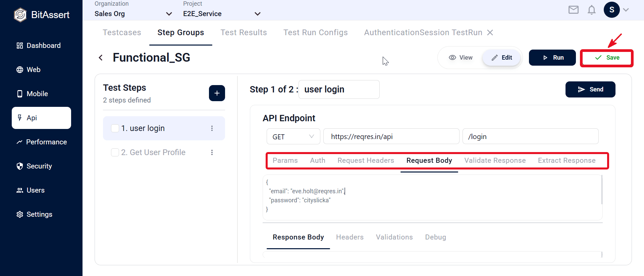Expand the Project dropdown showing E2E_Service

[x=222, y=14]
